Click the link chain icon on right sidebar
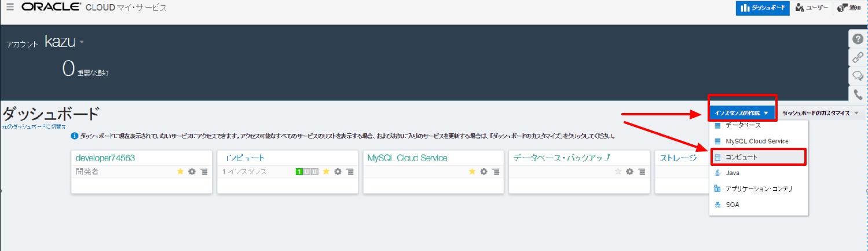868x251 pixels. pos(858,57)
